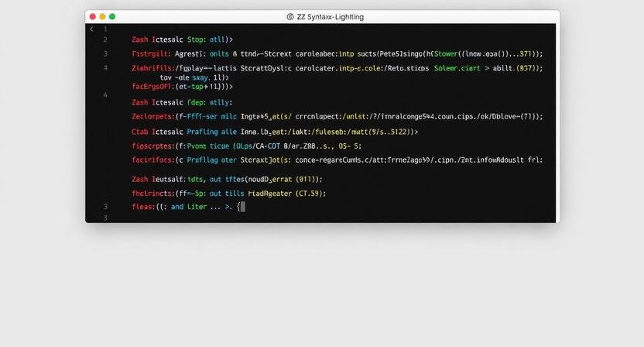
Task: Click gutter number 4 beside the Ziahrifils line
Action: click(x=105, y=68)
